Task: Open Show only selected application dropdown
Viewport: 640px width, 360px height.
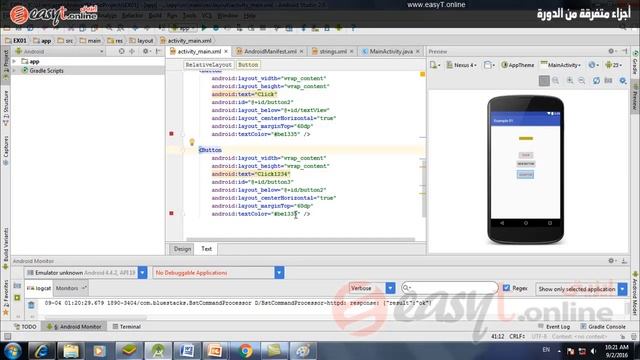Action: (x=581, y=289)
